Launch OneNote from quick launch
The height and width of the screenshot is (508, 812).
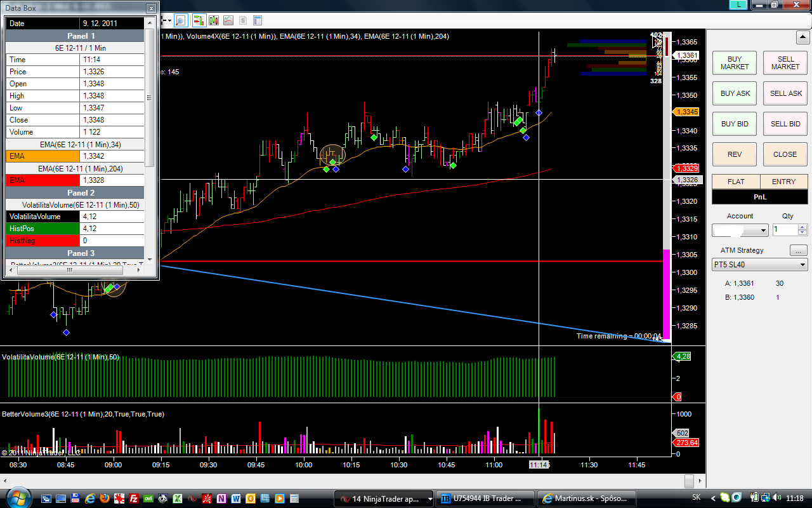221,498
